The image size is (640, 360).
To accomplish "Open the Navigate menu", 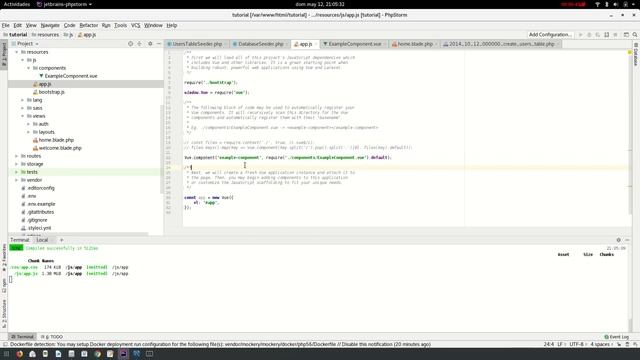I will 50,25.
